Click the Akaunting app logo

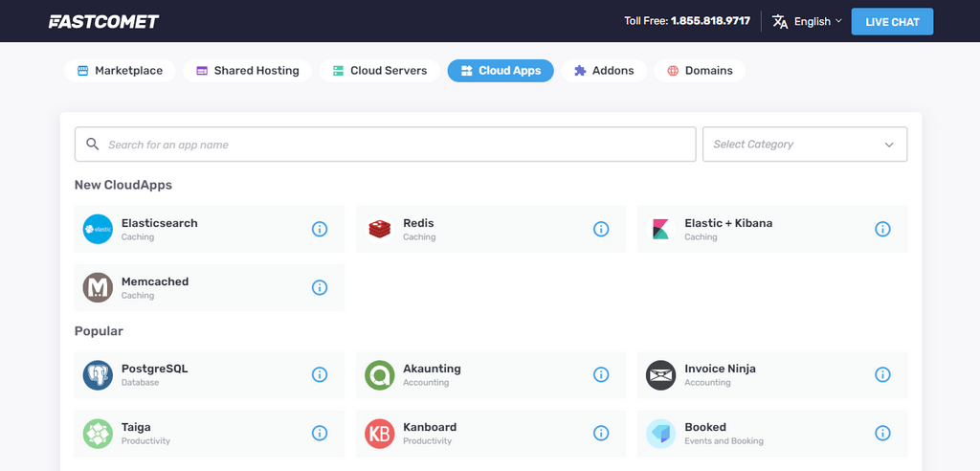(379, 374)
